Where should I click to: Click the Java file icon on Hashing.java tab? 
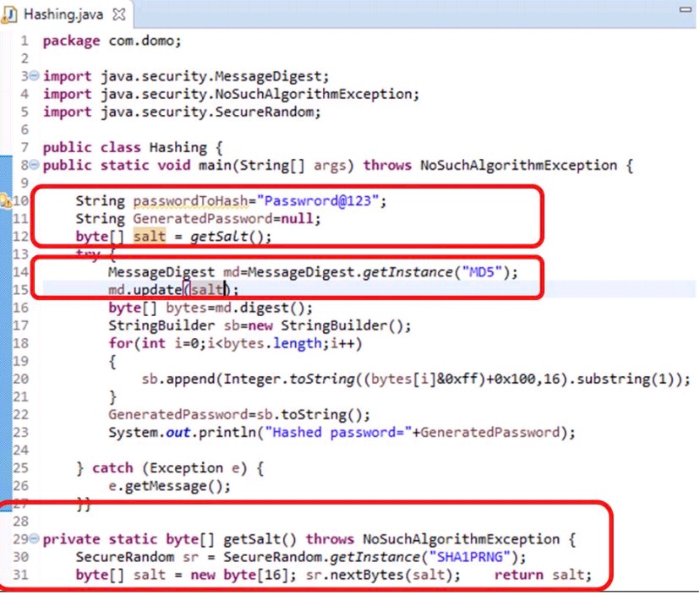[12, 14]
